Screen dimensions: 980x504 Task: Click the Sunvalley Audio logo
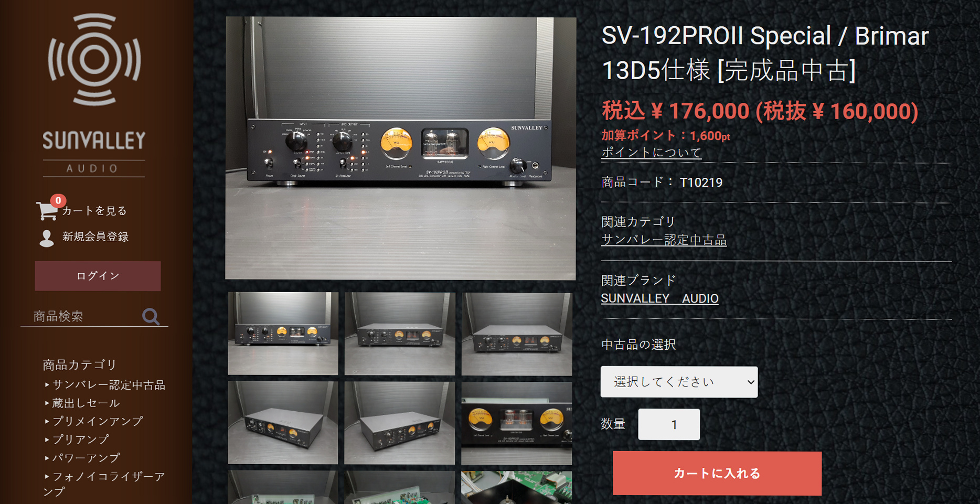click(94, 95)
